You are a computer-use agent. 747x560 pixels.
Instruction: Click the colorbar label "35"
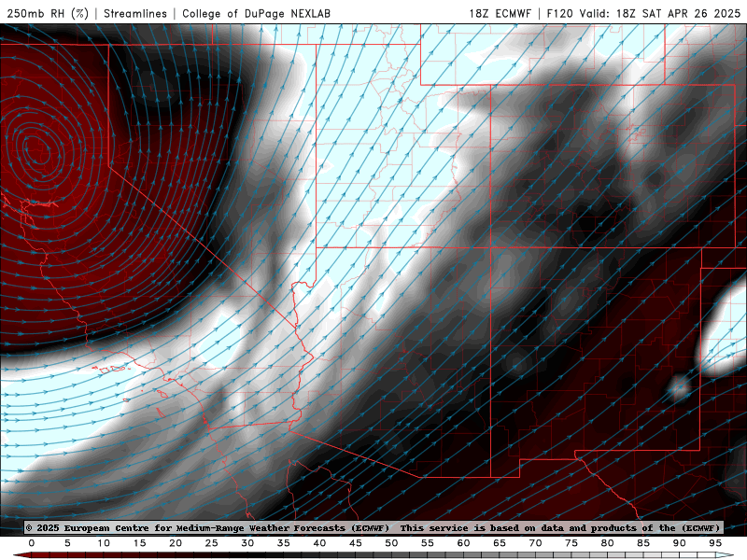click(284, 543)
